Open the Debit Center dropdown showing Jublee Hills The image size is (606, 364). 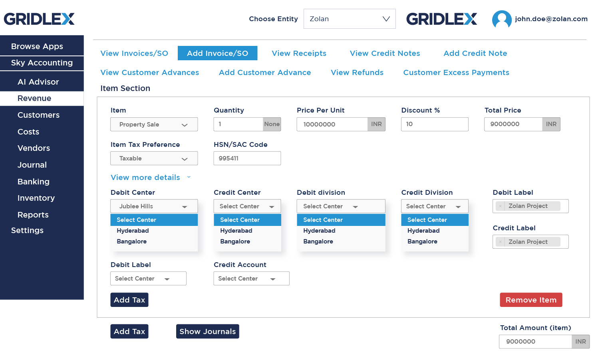(x=154, y=206)
